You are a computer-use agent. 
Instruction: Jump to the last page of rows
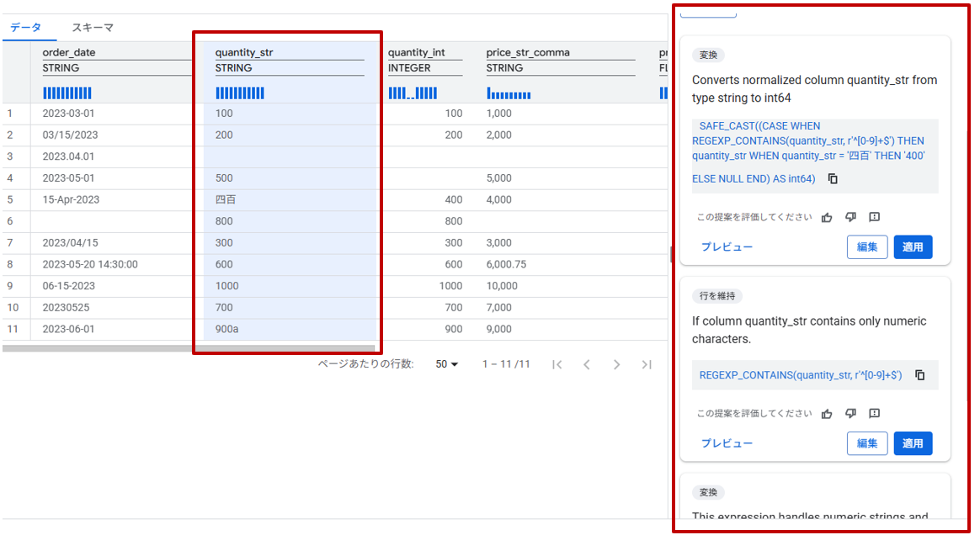tap(647, 364)
